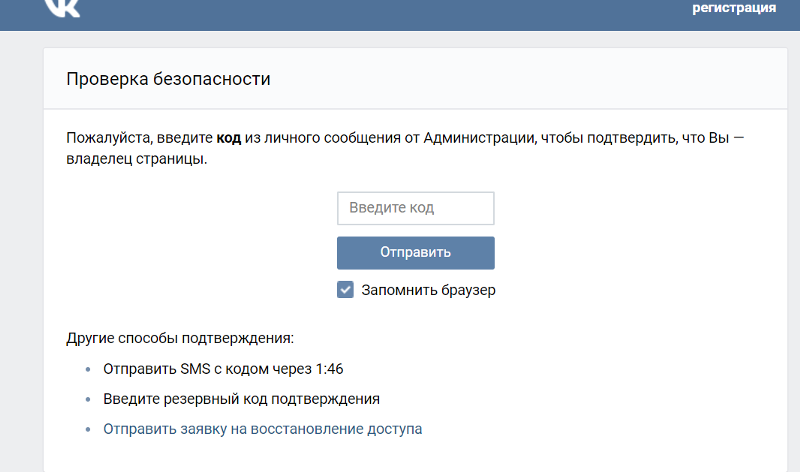The image size is (800, 472).
Task: Click the 1:46 SMS countdown timer
Action: [x=329, y=368]
